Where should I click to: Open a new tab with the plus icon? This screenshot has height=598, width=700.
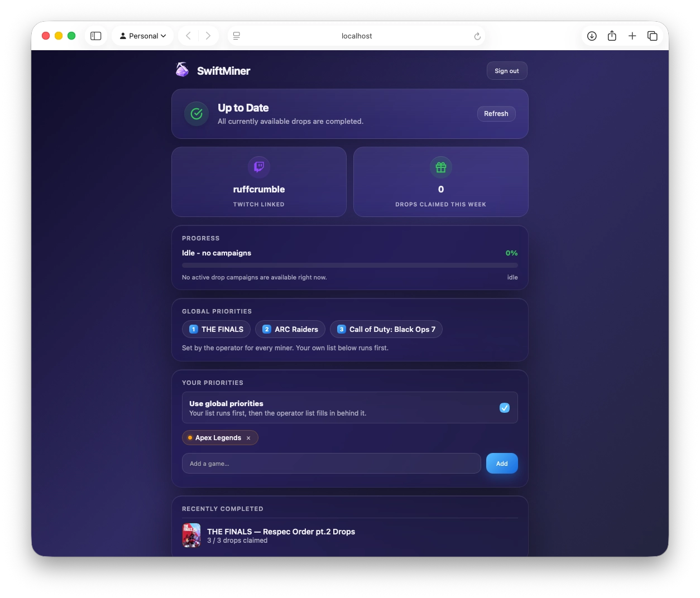click(632, 36)
